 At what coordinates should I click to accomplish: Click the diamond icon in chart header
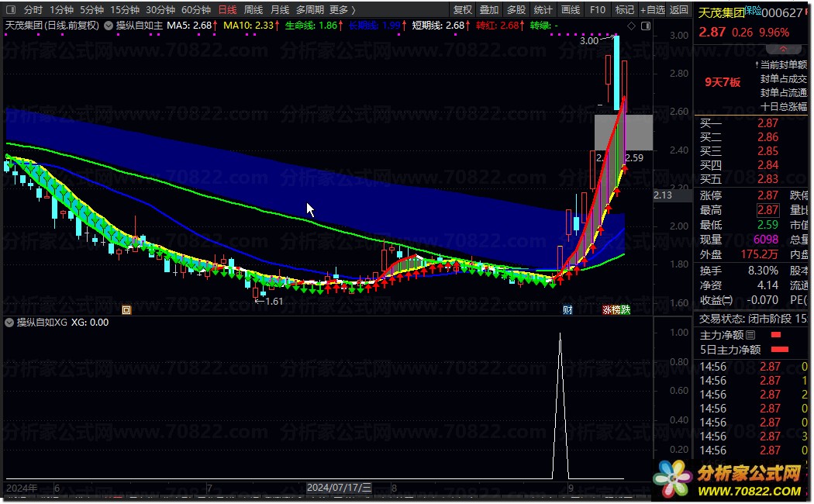631,26
